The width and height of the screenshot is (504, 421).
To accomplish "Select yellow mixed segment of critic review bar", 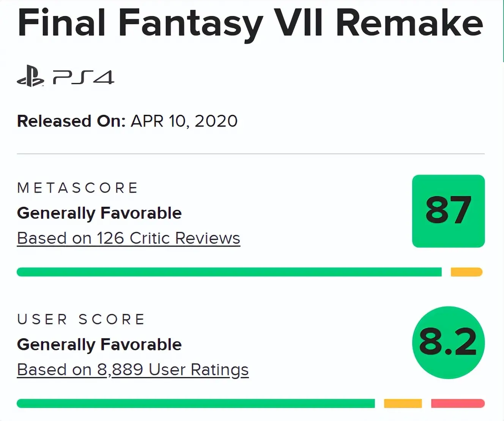I will click(x=466, y=272).
